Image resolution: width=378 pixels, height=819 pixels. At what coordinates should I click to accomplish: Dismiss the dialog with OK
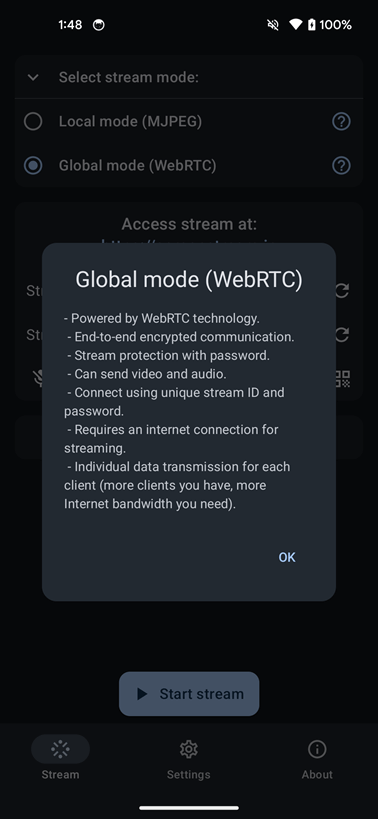[287, 557]
